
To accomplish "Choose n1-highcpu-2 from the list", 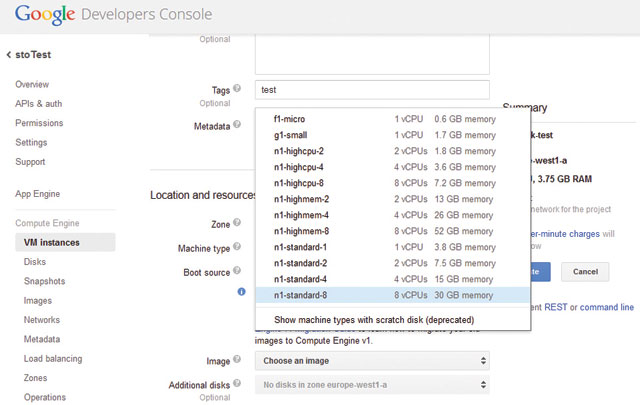I will 393,151.
